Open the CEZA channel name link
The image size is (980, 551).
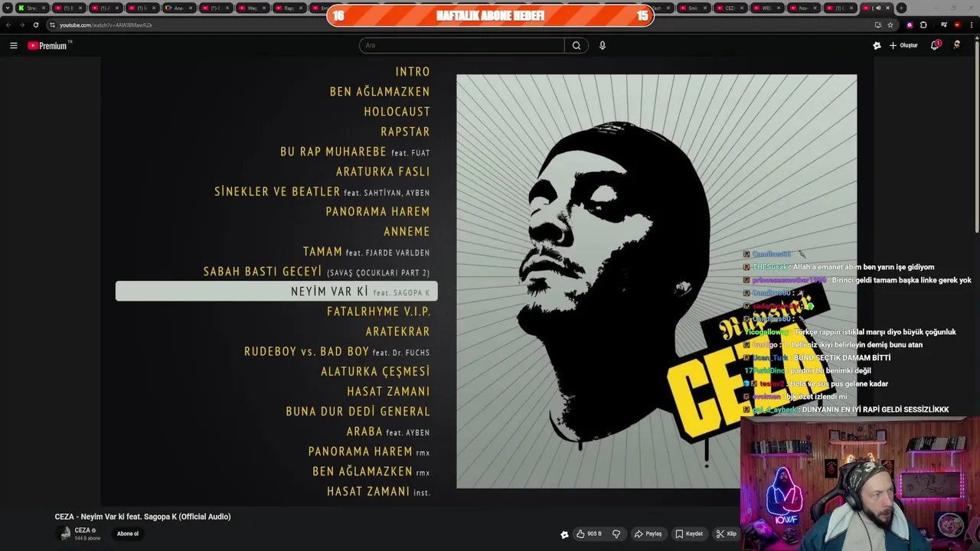83,530
